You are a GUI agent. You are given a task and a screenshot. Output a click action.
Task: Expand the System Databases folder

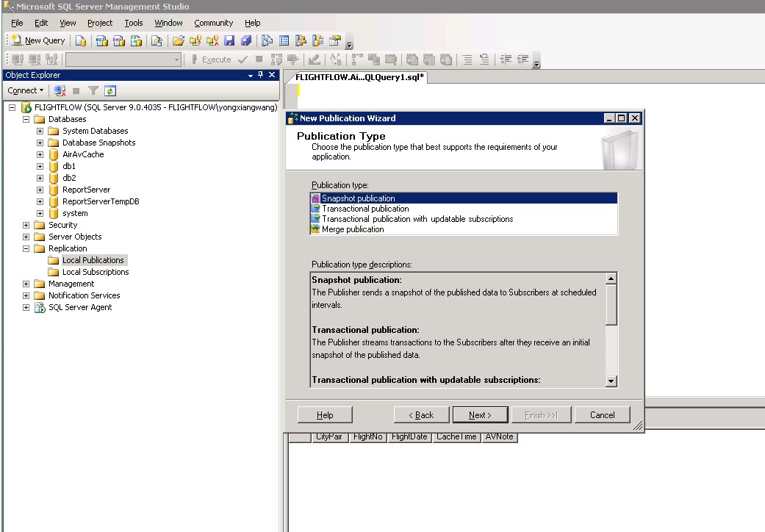pyautogui.click(x=40, y=131)
